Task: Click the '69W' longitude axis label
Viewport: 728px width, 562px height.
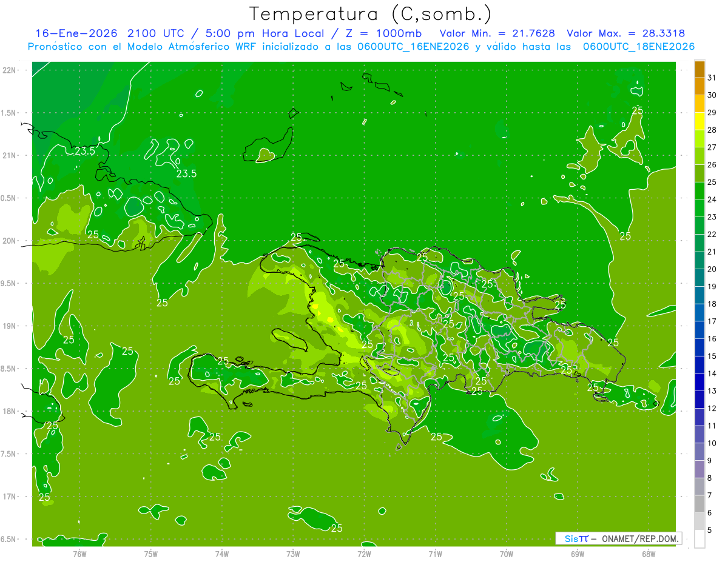Action: [x=578, y=554]
